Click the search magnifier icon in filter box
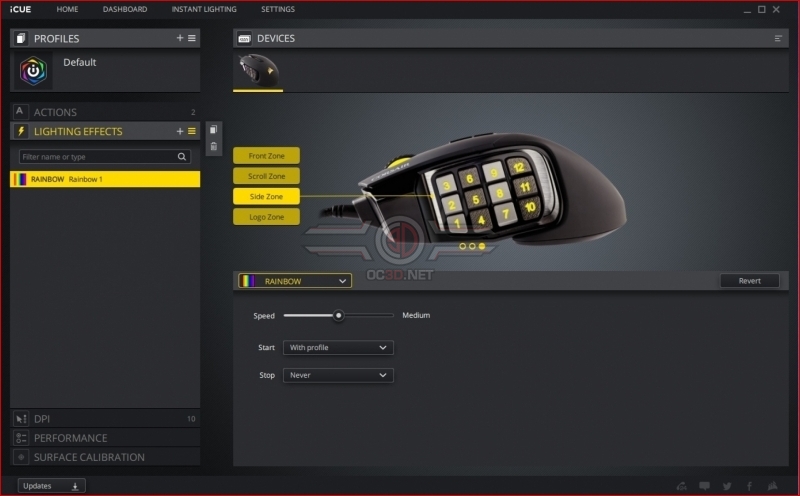Image resolution: width=800 pixels, height=496 pixels. [x=182, y=157]
